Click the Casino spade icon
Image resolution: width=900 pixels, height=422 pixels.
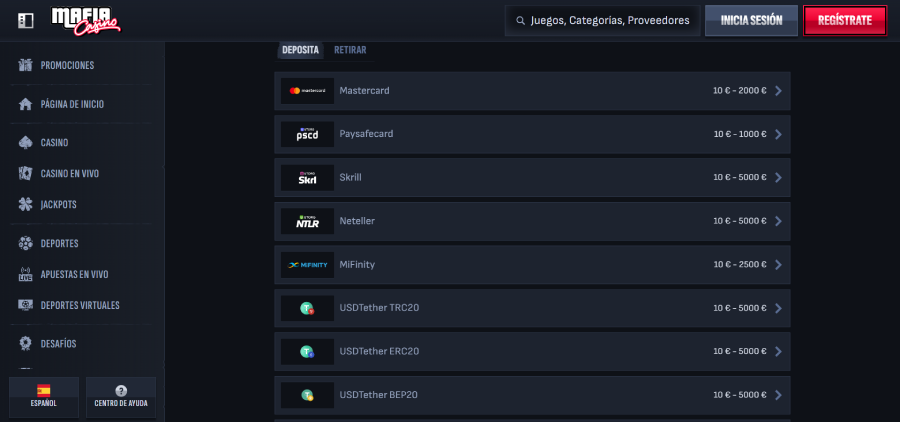[x=25, y=142]
